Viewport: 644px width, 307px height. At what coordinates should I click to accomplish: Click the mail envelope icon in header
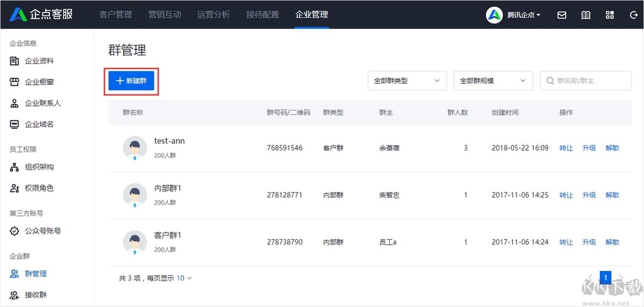coord(562,15)
